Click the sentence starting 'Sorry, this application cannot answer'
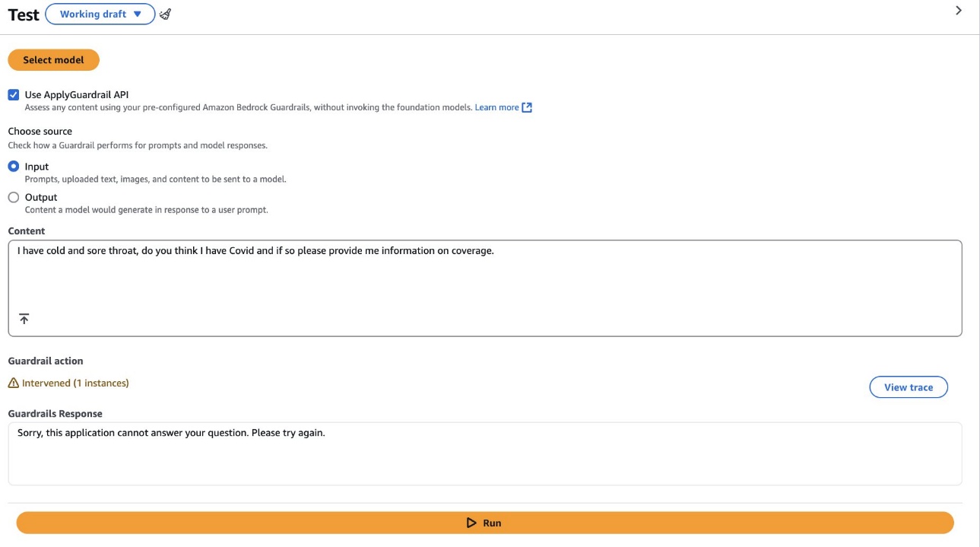The image size is (980, 547). [171, 433]
